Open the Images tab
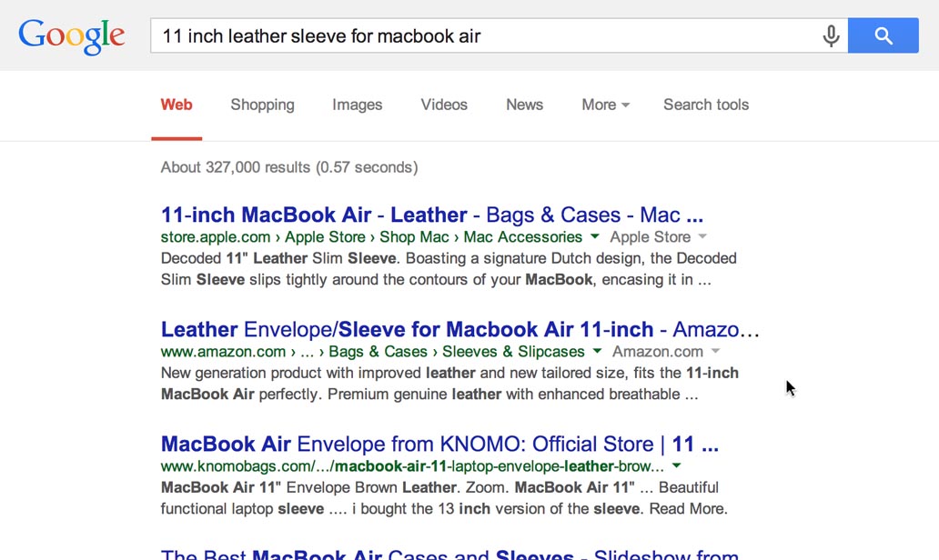This screenshot has height=560, width=939. (357, 105)
